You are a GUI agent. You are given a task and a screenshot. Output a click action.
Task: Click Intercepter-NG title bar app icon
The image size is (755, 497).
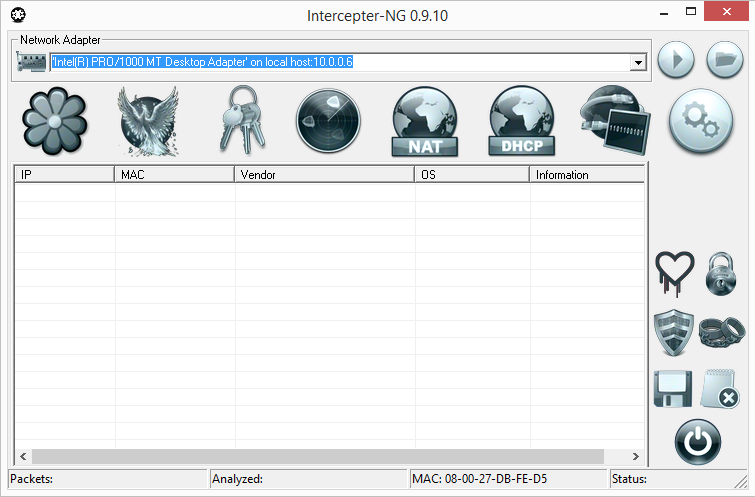click(x=18, y=15)
